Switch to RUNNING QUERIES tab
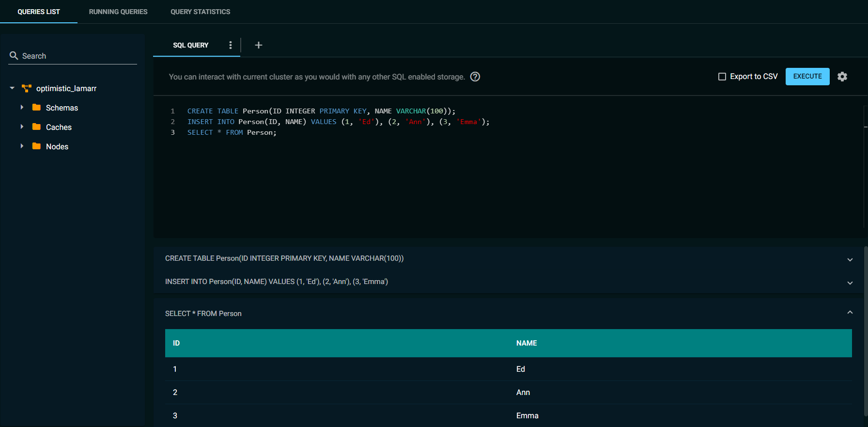The image size is (868, 427). (118, 12)
